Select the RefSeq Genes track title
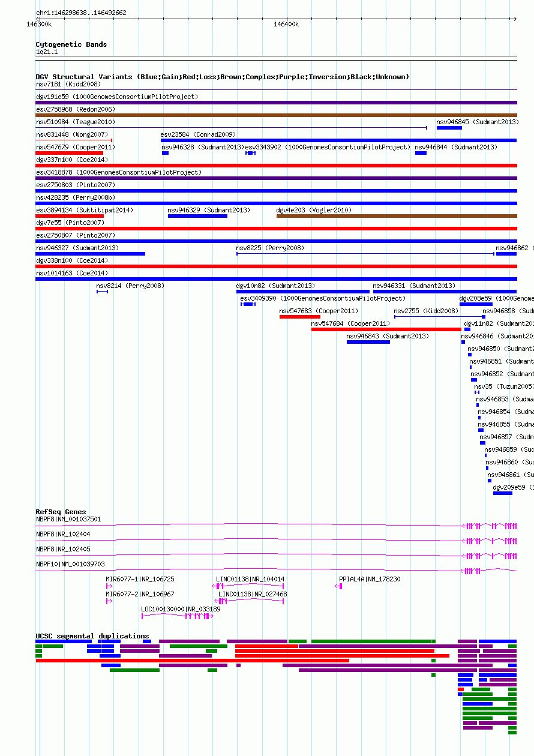 pos(61,512)
